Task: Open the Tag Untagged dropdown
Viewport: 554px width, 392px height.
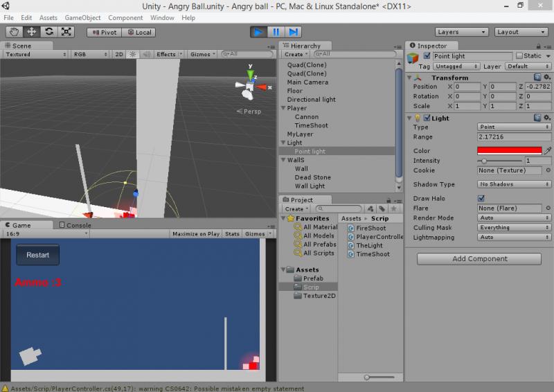Action: pyautogui.click(x=456, y=66)
